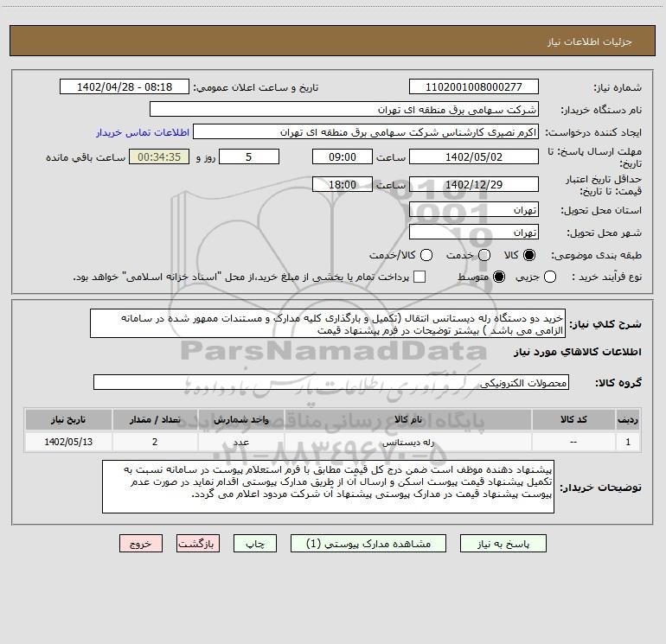Click the unit cell عدد

coord(240,442)
